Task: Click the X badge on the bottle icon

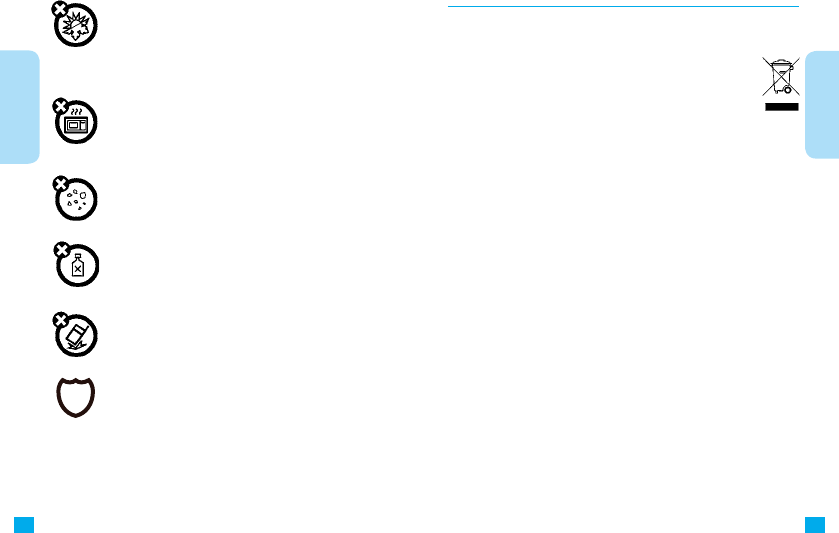Action: click(x=62, y=250)
